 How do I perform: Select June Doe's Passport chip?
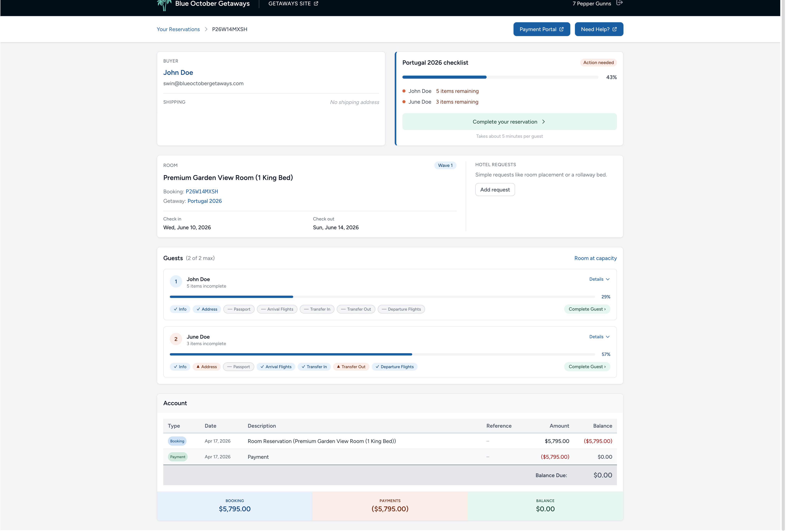click(239, 367)
